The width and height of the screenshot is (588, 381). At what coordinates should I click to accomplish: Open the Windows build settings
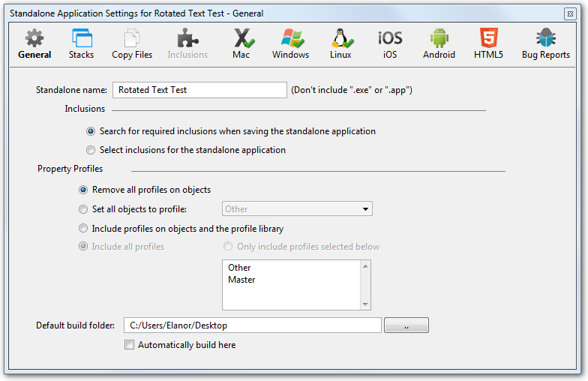tap(290, 43)
